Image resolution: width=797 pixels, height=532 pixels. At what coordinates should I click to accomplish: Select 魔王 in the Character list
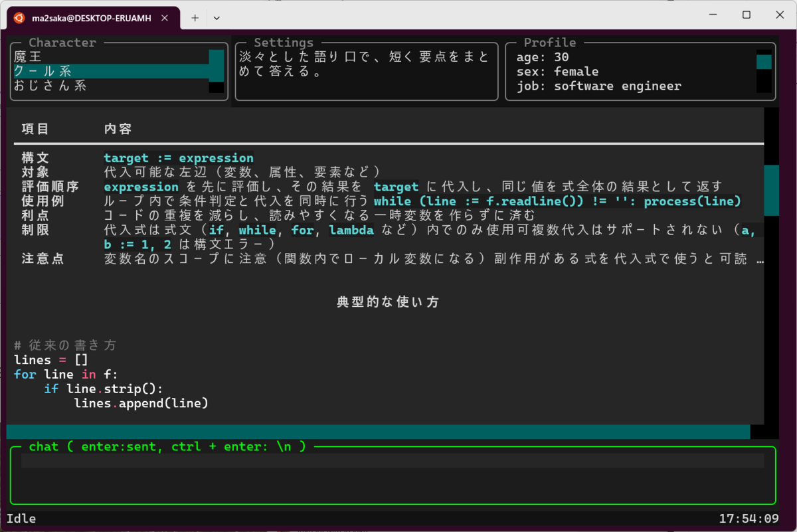pyautogui.click(x=111, y=57)
